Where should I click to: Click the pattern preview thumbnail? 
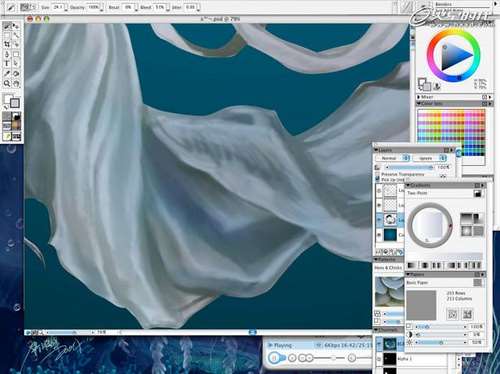(x=389, y=292)
